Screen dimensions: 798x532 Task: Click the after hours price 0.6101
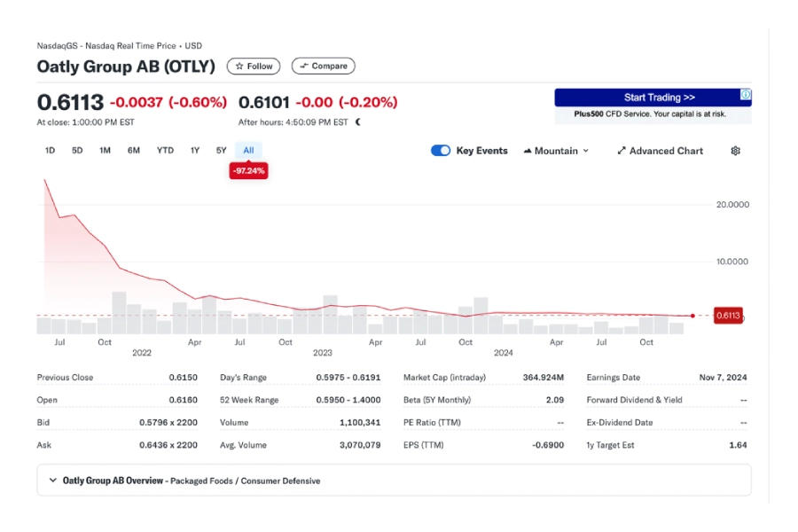pos(263,102)
